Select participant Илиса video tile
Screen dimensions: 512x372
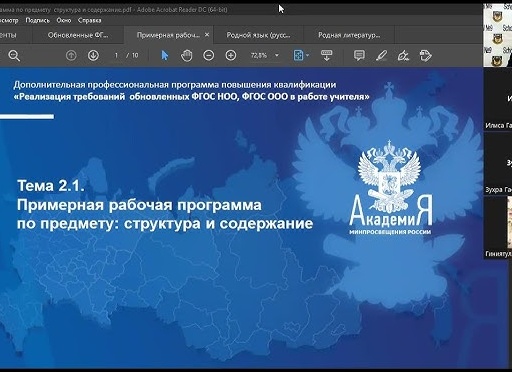[498, 100]
